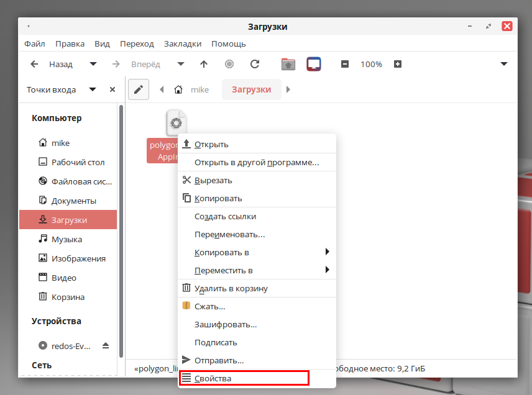Open the Точки входа sidebar dropdown
The width and height of the screenshot is (532, 395).
pyautogui.click(x=93, y=89)
